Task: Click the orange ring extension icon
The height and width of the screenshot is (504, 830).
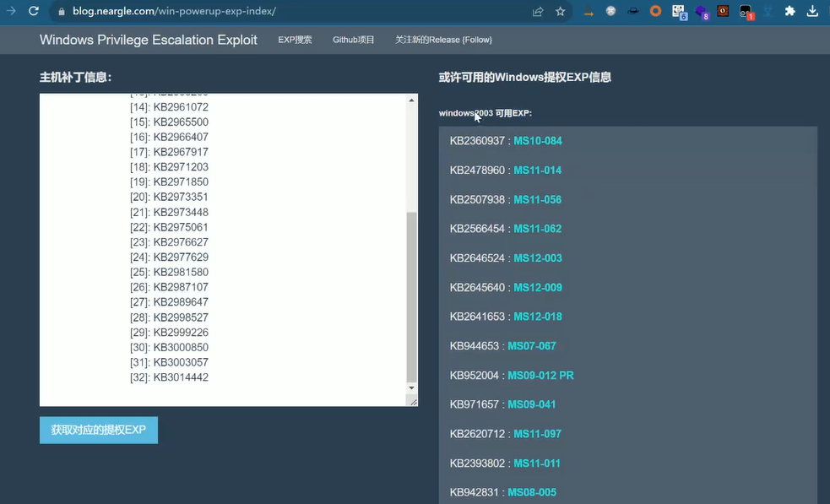Action: pos(655,12)
